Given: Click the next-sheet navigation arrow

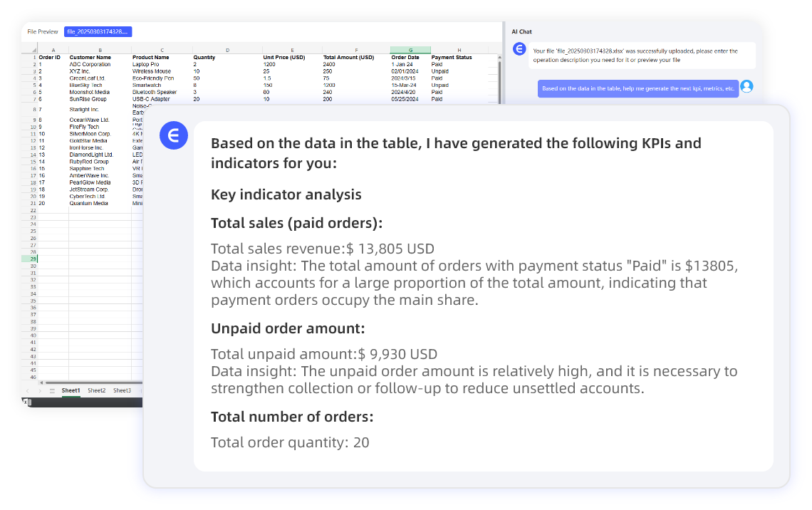Looking at the screenshot, I should click(40, 390).
